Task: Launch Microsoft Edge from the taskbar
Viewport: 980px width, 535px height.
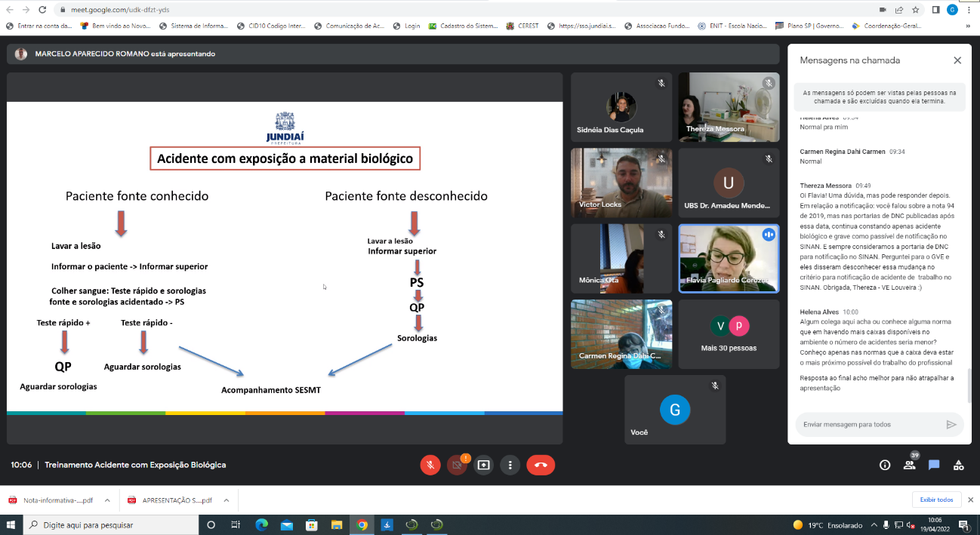Action: 261,524
